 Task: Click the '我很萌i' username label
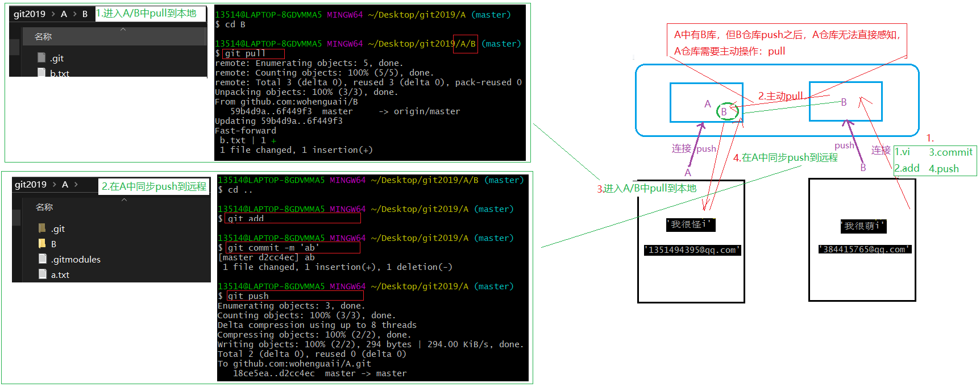pyautogui.click(x=863, y=226)
